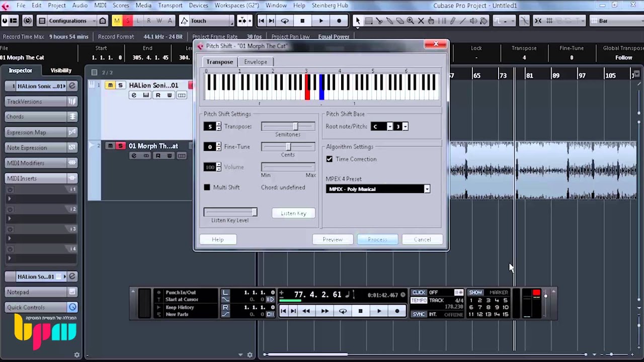Click record in the floating transport panel

tap(397, 311)
